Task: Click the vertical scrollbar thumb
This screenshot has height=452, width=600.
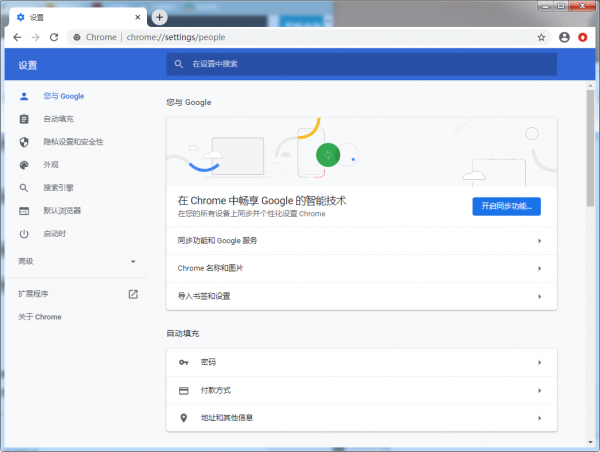Action: click(590, 148)
